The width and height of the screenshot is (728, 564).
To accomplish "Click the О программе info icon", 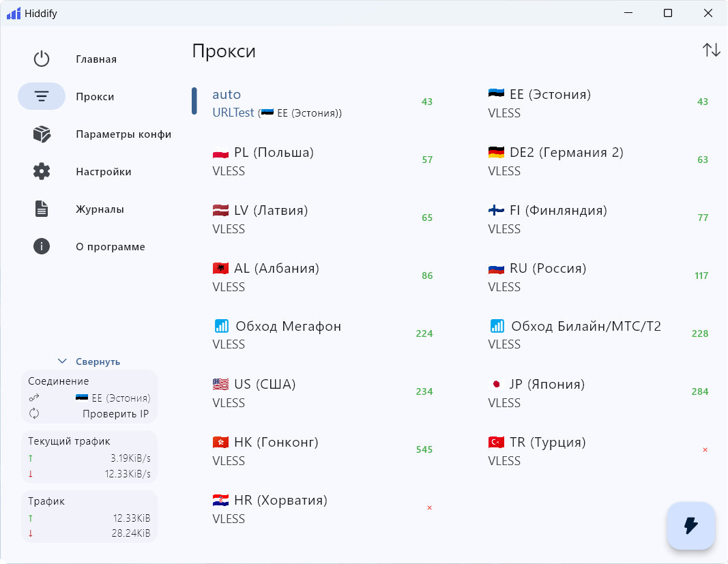I will (x=42, y=247).
